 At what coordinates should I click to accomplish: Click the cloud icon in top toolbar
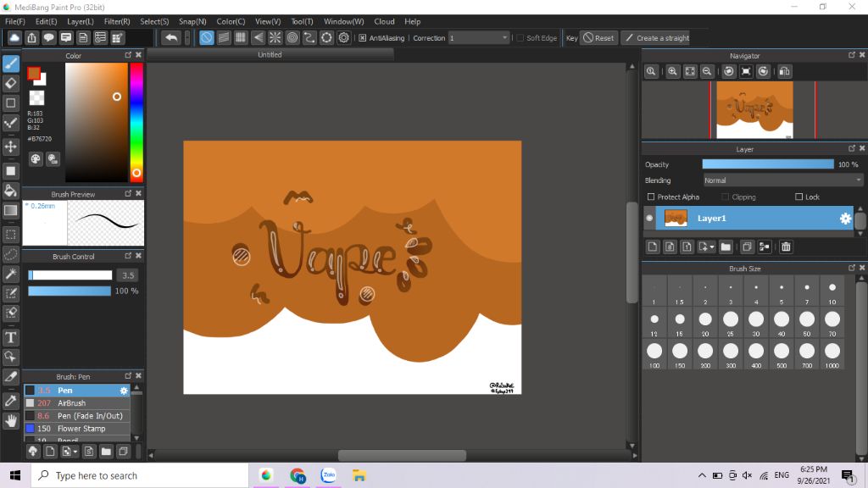pyautogui.click(x=14, y=37)
